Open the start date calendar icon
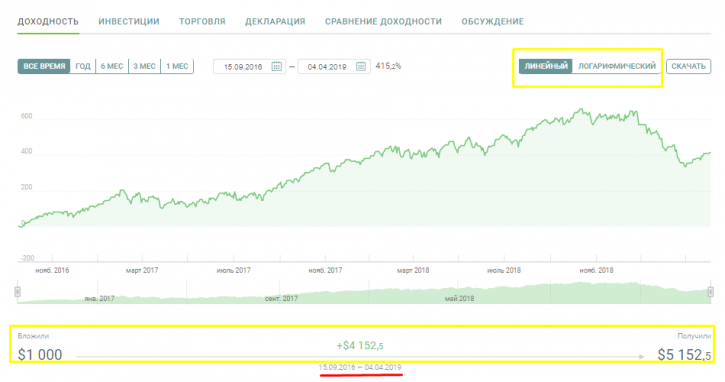Viewport: 725px width, 382px height. 276,67
